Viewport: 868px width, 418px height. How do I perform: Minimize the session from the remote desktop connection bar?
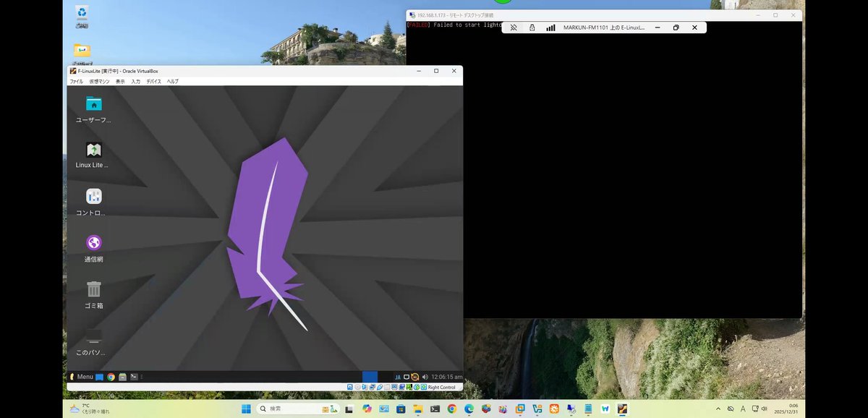pyautogui.click(x=658, y=27)
